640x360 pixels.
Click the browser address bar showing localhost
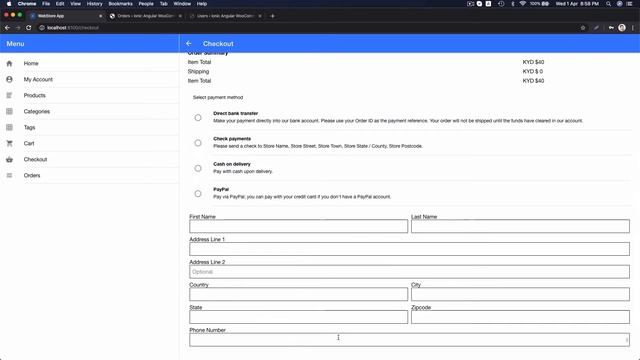point(306,28)
